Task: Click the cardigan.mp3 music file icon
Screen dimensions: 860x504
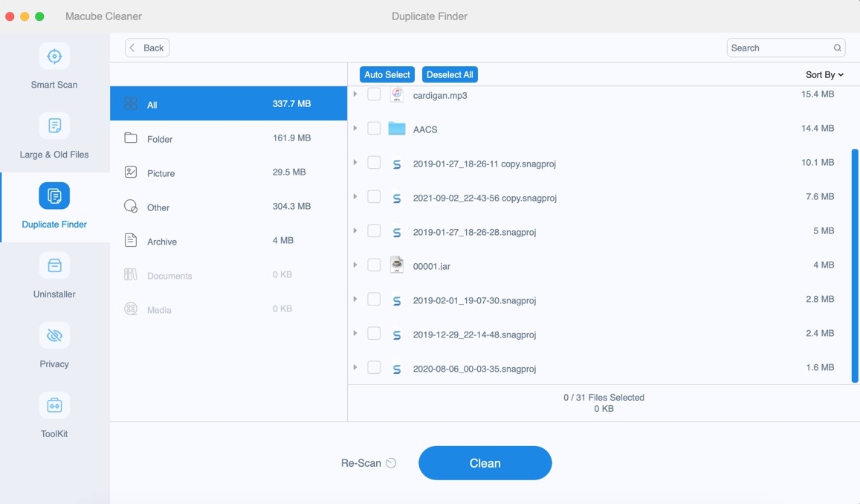Action: (x=396, y=95)
